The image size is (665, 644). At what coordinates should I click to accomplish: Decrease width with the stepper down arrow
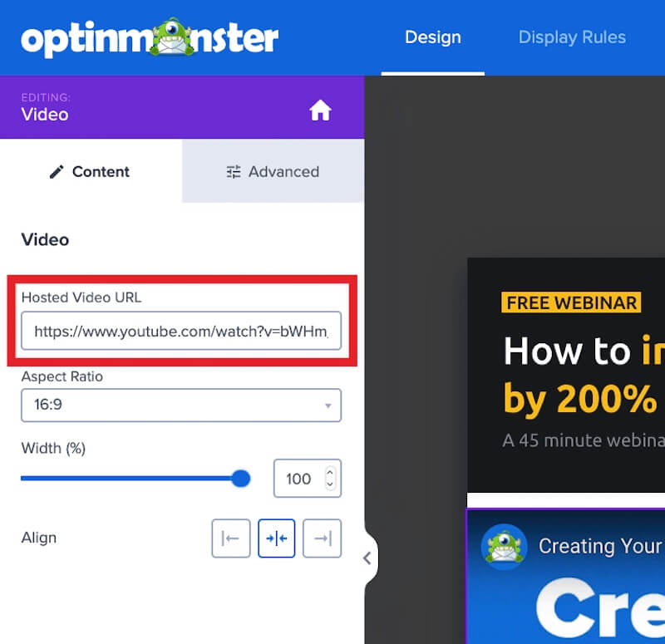(x=329, y=484)
